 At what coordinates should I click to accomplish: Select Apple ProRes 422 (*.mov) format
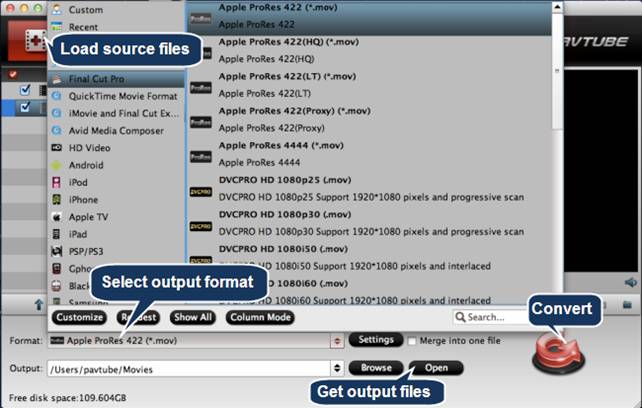click(369, 16)
